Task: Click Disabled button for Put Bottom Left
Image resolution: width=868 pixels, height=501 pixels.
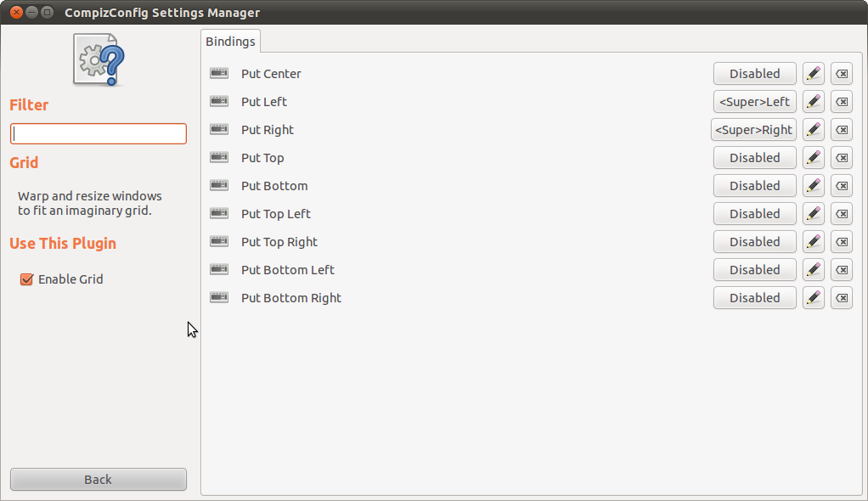Action: click(x=754, y=270)
